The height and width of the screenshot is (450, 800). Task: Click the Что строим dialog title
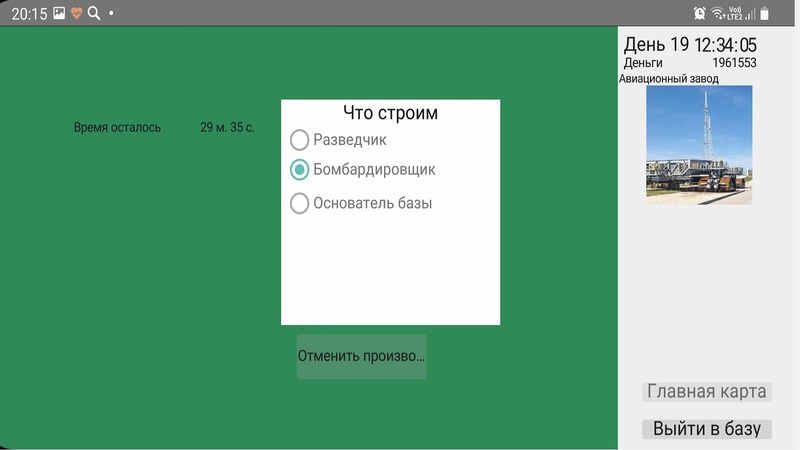tap(390, 113)
